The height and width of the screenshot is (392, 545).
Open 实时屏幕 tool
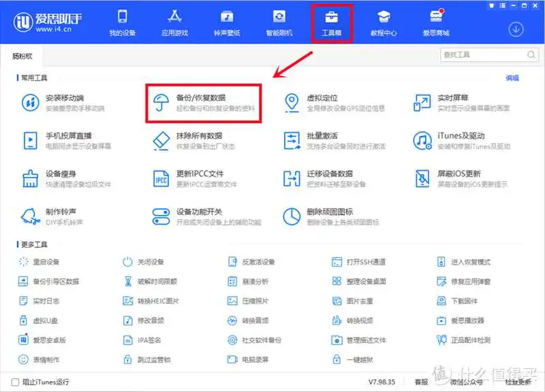click(x=461, y=103)
